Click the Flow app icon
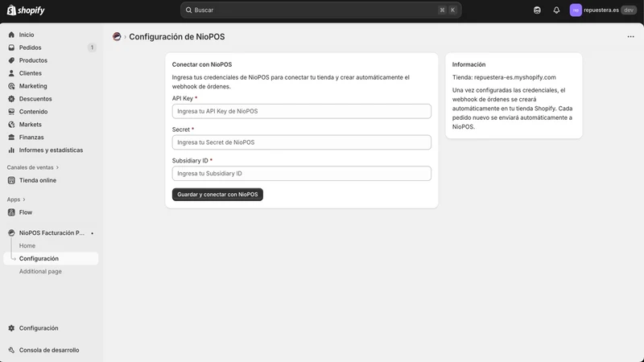The image size is (644, 362). [x=11, y=212]
